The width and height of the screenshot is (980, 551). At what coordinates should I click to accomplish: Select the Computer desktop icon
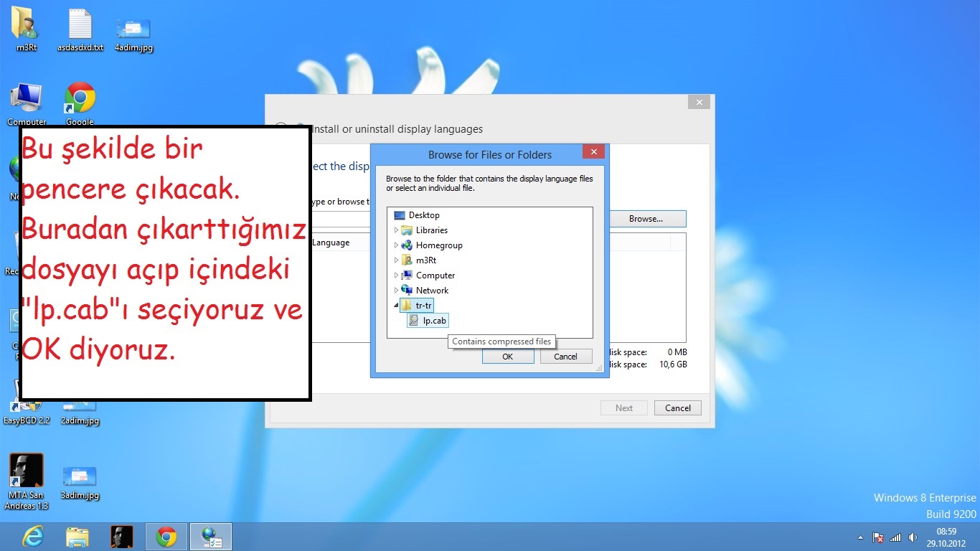27,105
